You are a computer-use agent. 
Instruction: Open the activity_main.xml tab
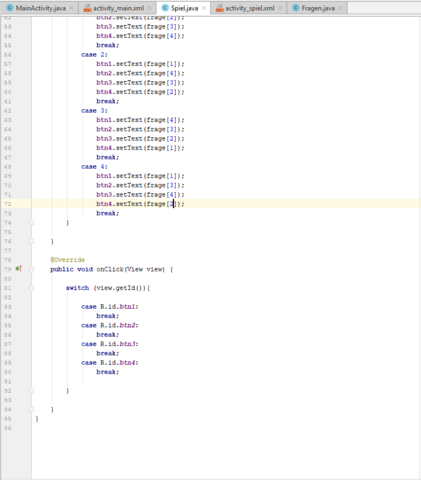[118, 8]
